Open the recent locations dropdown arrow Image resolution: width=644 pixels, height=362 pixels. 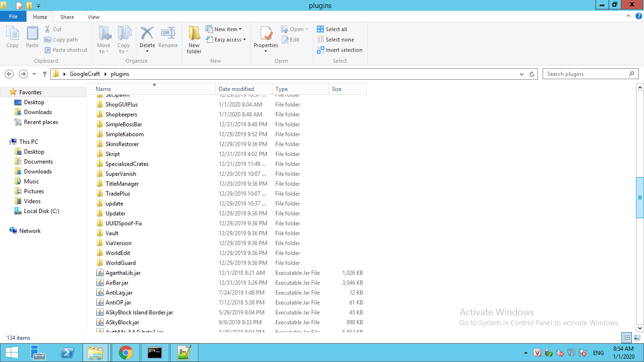(x=34, y=74)
